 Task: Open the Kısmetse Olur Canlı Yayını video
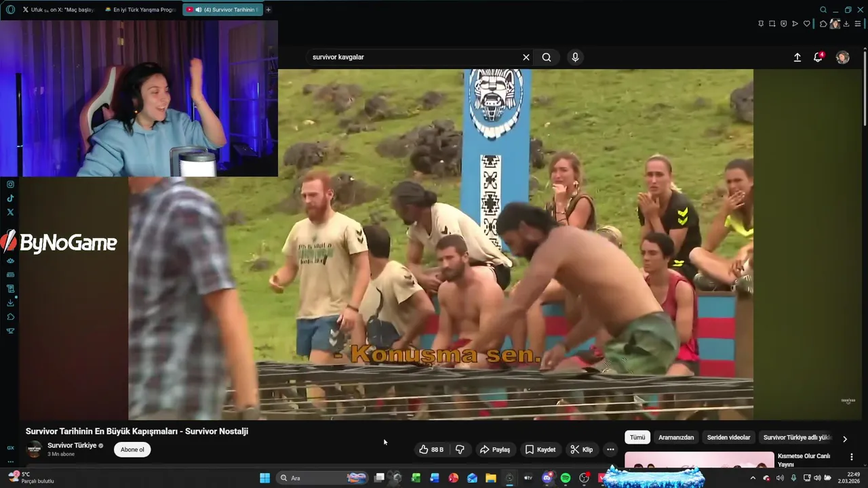click(804, 460)
